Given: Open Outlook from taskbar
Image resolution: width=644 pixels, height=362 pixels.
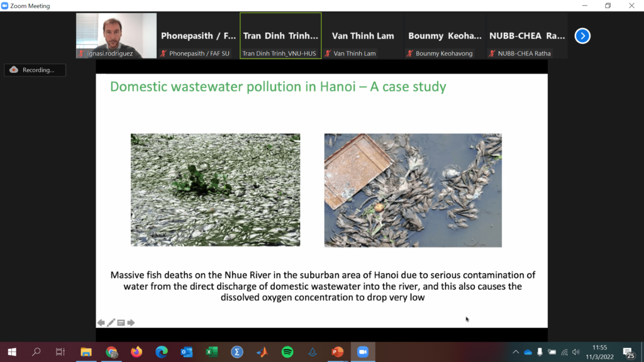Looking at the screenshot, I should click(186, 352).
